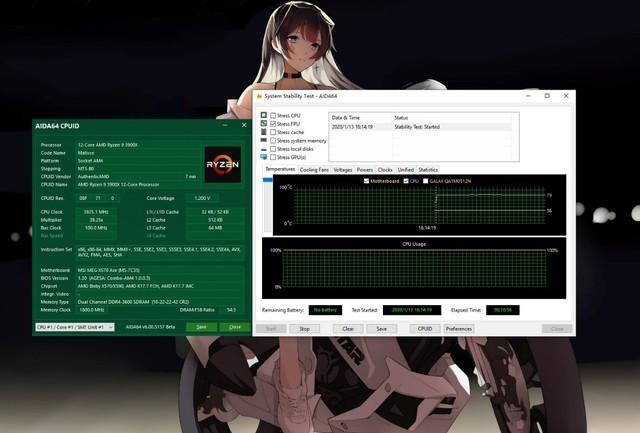The height and width of the screenshot is (433, 640).
Task: Open CPUID from the stability test window
Action: (425, 329)
